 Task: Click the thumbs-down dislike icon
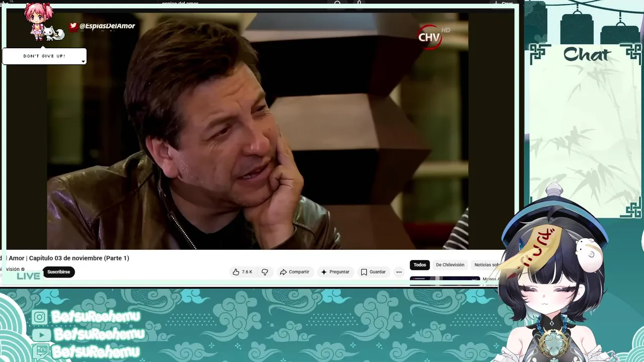265,272
